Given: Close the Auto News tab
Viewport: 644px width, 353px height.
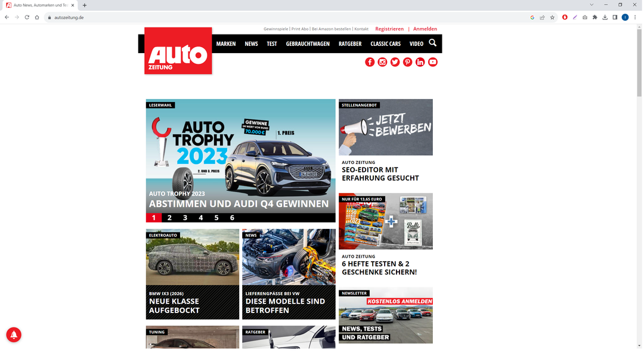Looking at the screenshot, I should pyautogui.click(x=73, y=5).
